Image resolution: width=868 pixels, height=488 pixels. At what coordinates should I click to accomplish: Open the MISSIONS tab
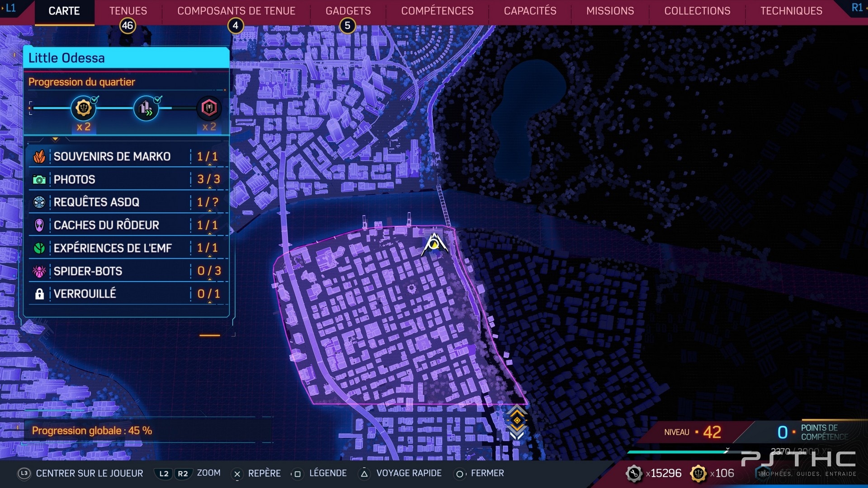[x=610, y=11]
